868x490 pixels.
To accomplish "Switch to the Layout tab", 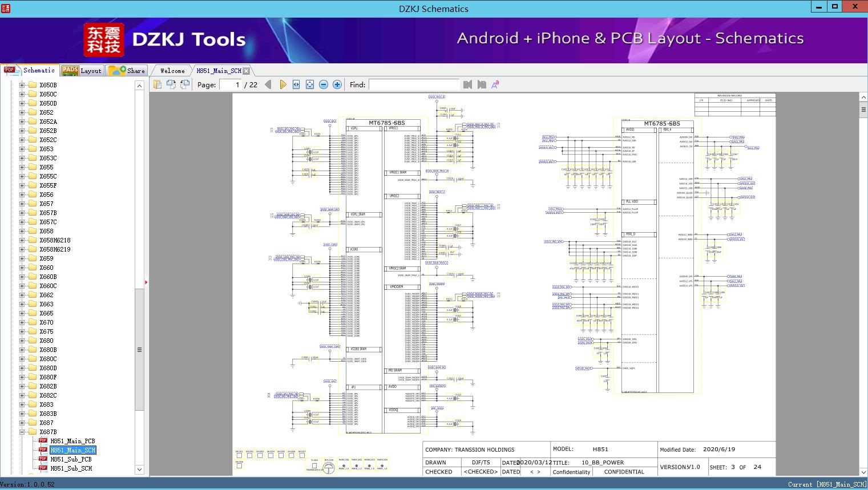I will pyautogui.click(x=81, y=70).
